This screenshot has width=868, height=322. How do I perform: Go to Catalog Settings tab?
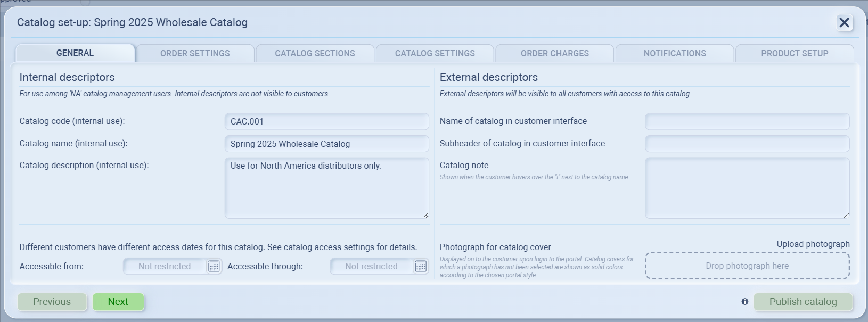click(435, 53)
